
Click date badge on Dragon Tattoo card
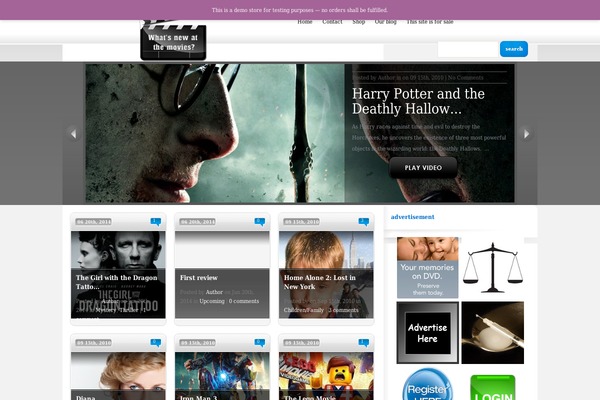pos(93,222)
